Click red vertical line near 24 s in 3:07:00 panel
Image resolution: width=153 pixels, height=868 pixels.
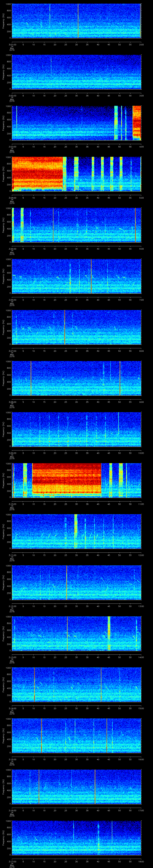[x=65, y=327]
